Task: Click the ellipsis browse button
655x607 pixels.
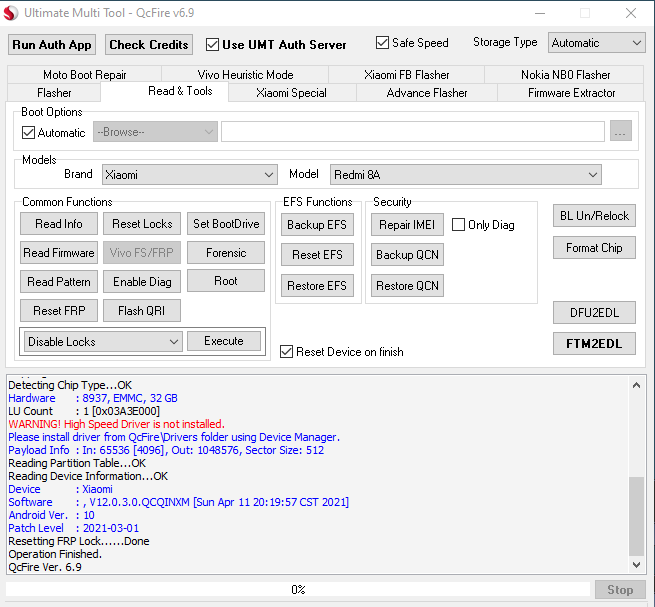Action: point(620,132)
